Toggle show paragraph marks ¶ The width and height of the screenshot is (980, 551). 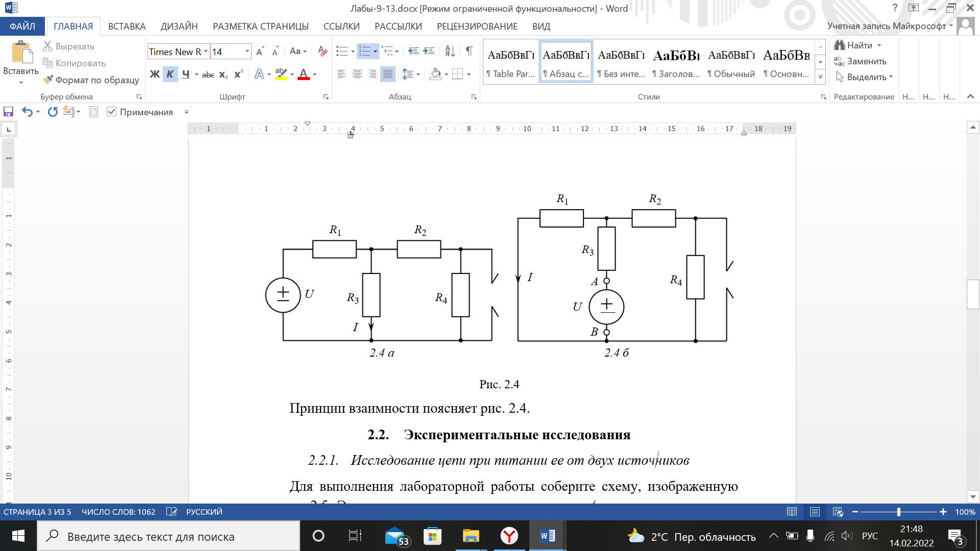469,51
